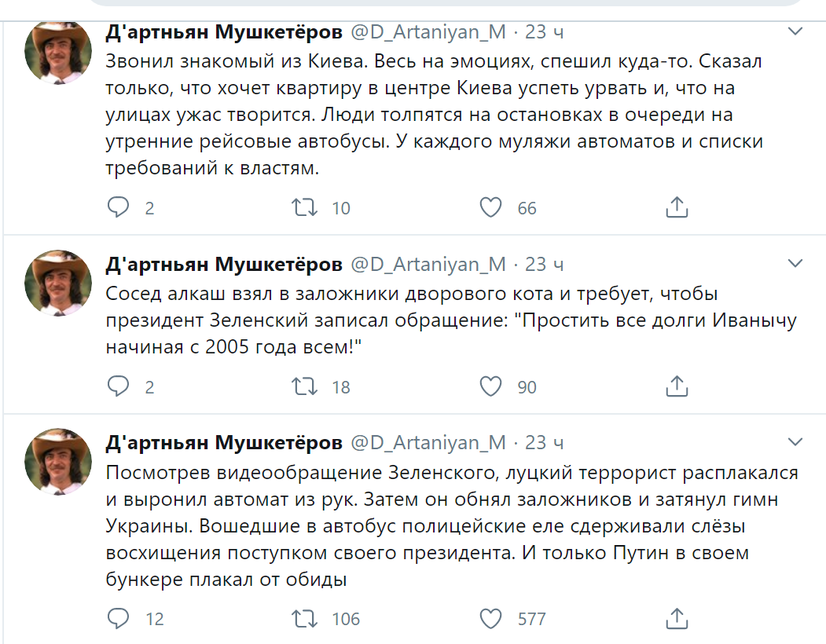Reply to the tweet with 12 replies
Image resolution: width=826 pixels, height=644 pixels.
[119, 618]
